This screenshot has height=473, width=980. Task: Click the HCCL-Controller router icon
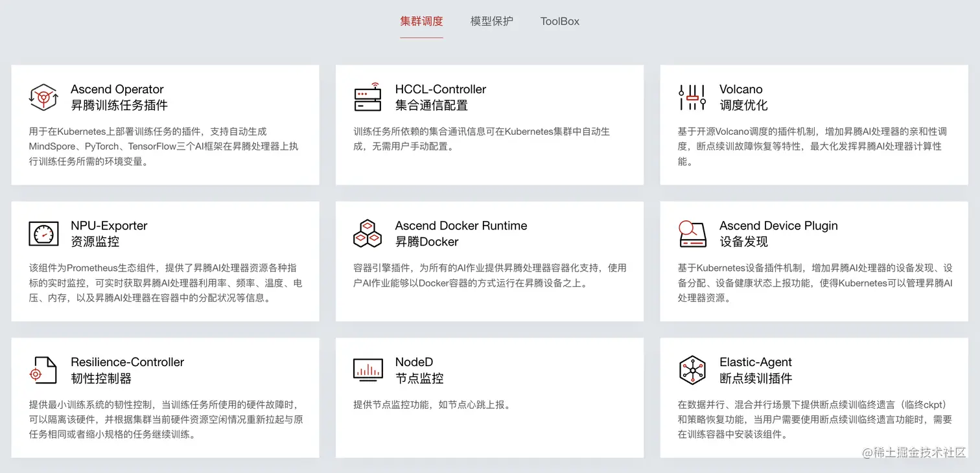pos(367,97)
